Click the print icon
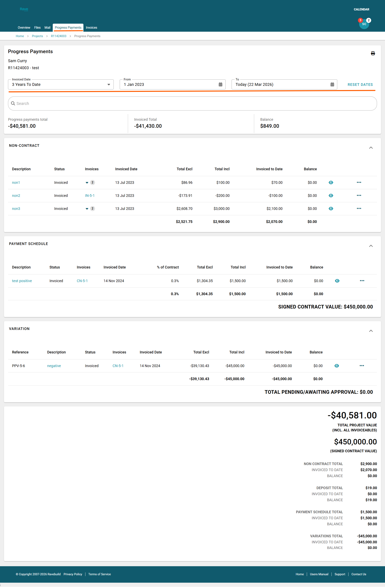Screen dimensions: 385x588 (373, 53)
